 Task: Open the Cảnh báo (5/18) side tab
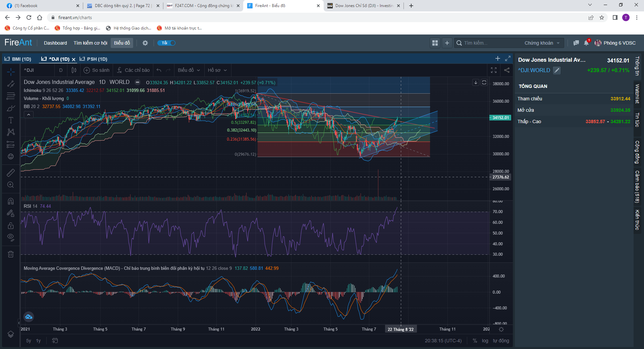point(637,187)
